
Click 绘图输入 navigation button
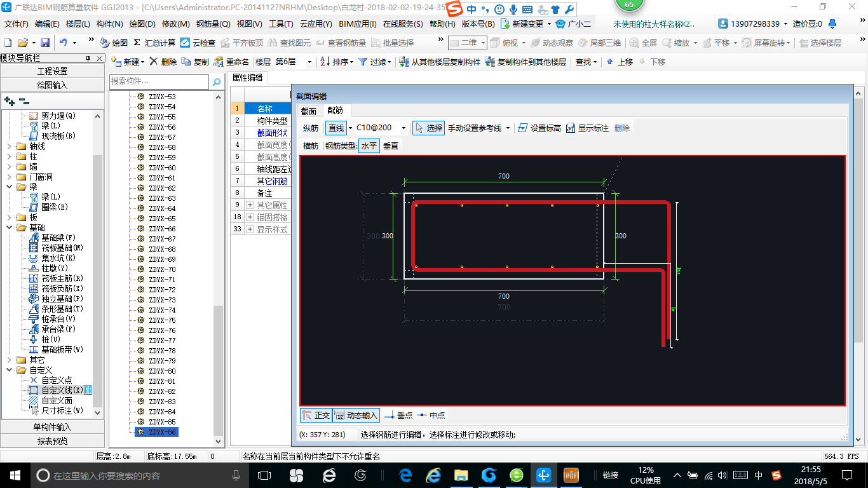point(52,85)
